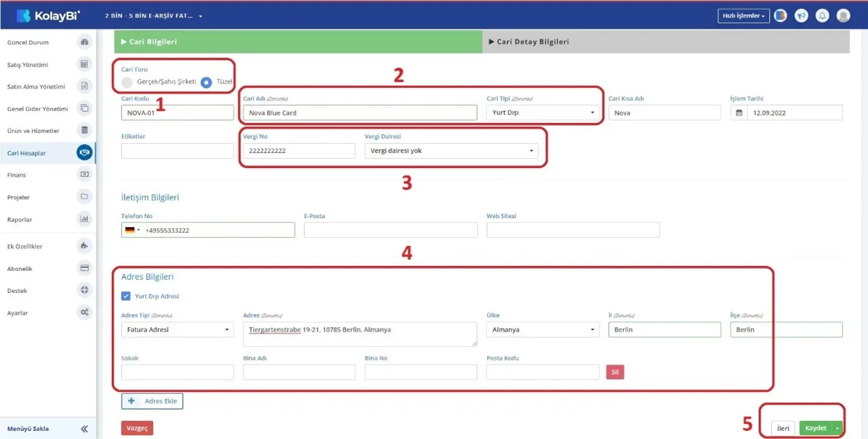Open the Güncel Durum dashboard icon

(x=85, y=42)
